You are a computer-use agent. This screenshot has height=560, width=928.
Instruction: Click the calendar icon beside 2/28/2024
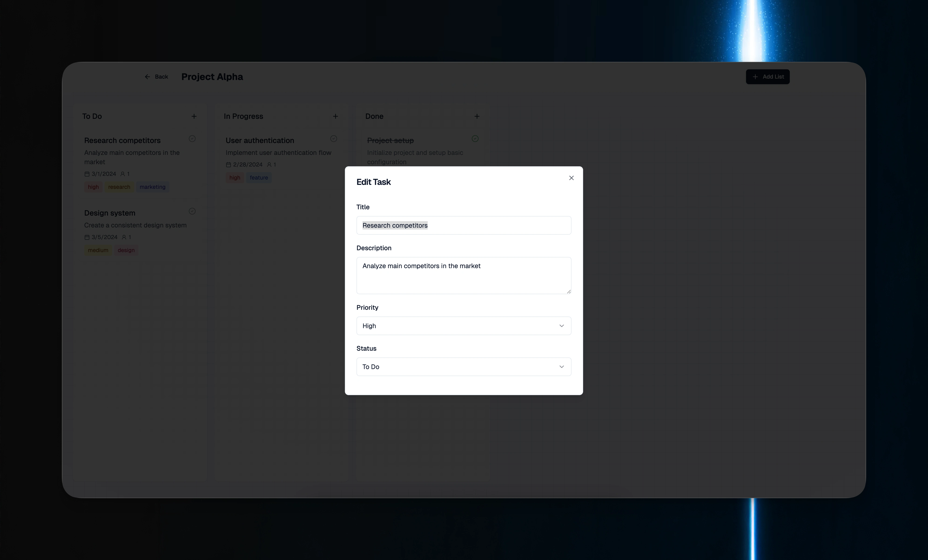[x=228, y=164]
